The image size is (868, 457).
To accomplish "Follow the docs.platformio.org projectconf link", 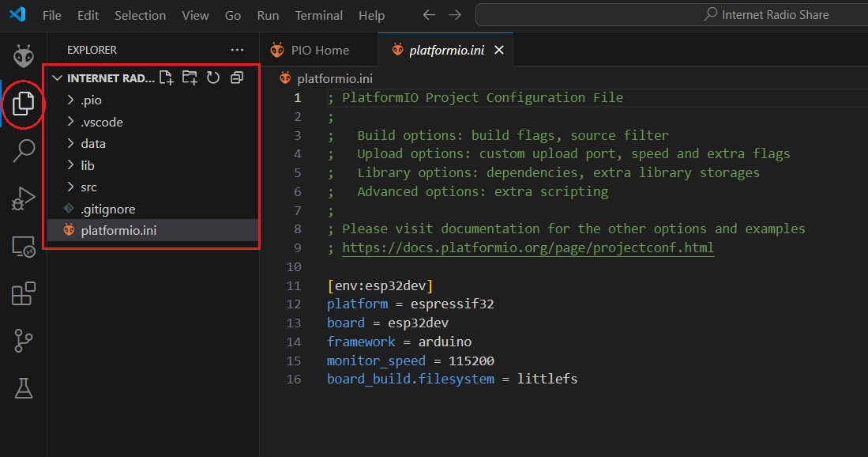I will coord(528,247).
